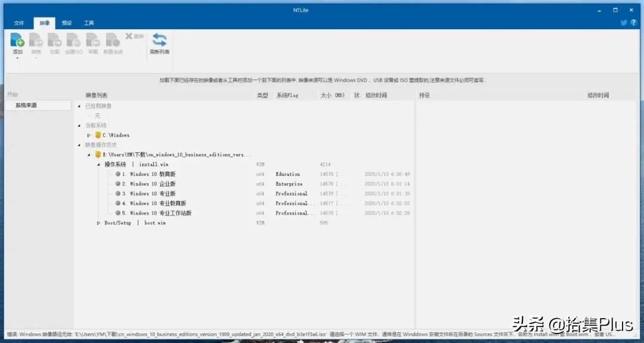Click the C:\Windows text label
The width and height of the screenshot is (644, 343).
[x=116, y=135]
